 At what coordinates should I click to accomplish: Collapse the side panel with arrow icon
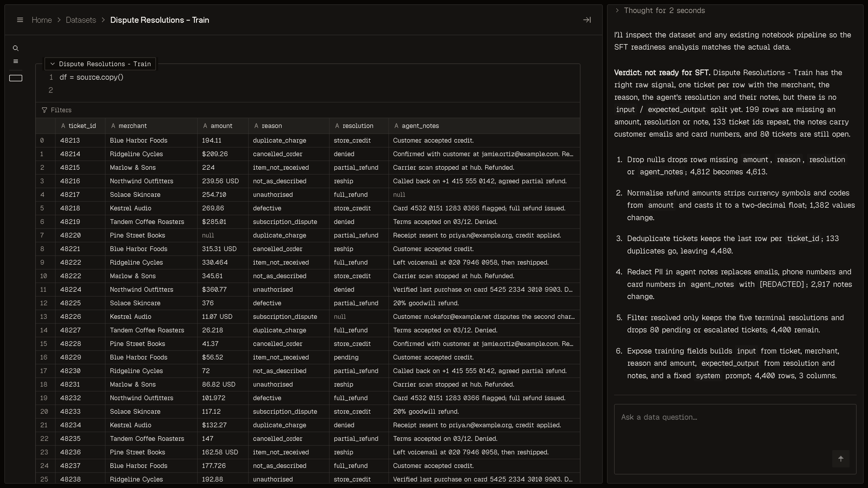[x=587, y=20]
